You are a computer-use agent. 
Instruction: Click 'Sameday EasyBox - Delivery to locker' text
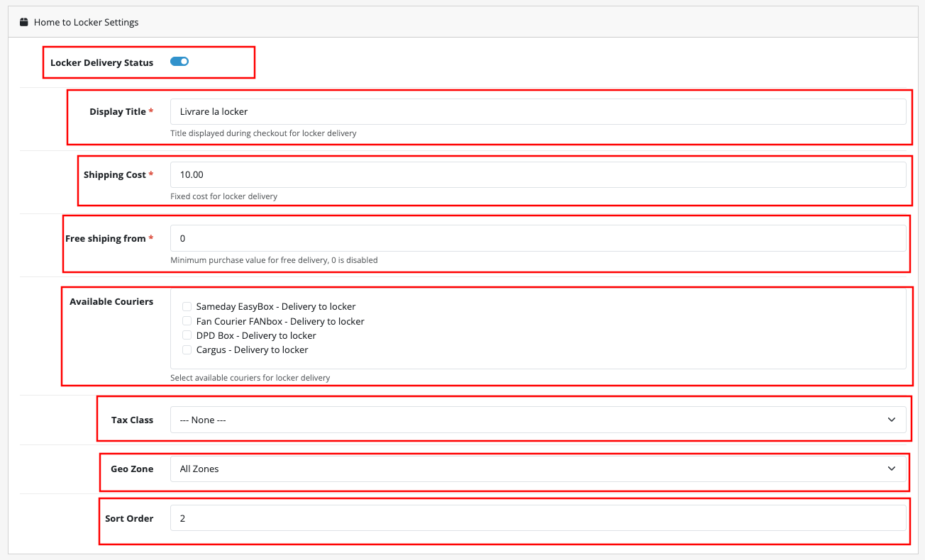tap(276, 306)
